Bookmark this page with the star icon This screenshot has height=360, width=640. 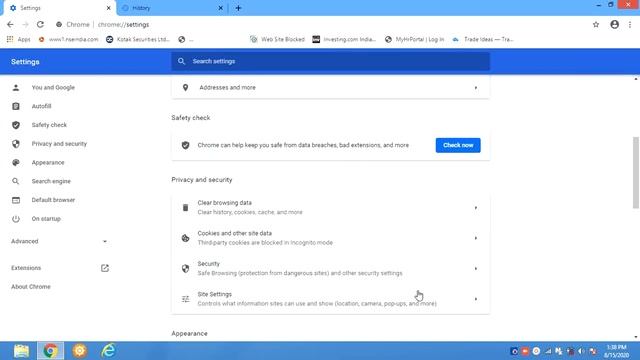click(x=596, y=24)
